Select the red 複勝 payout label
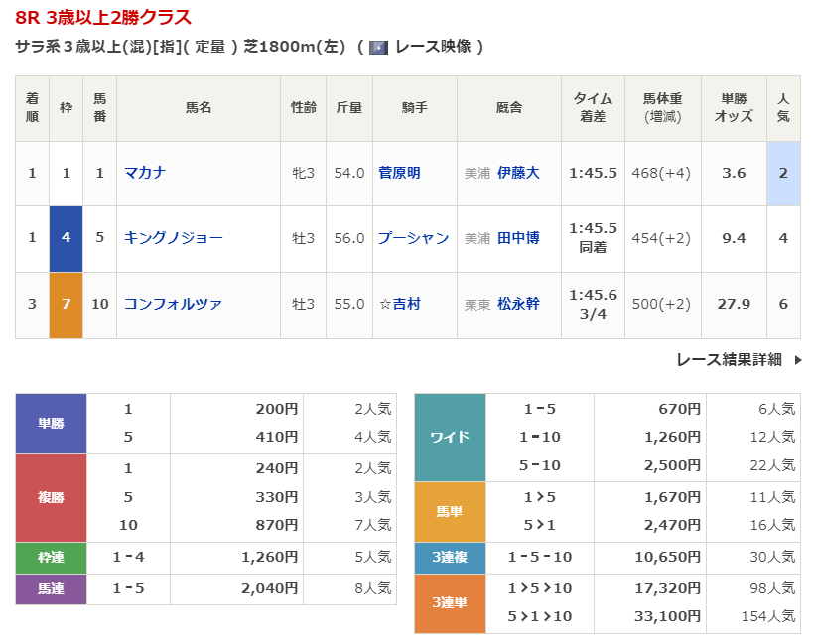 coord(51,497)
